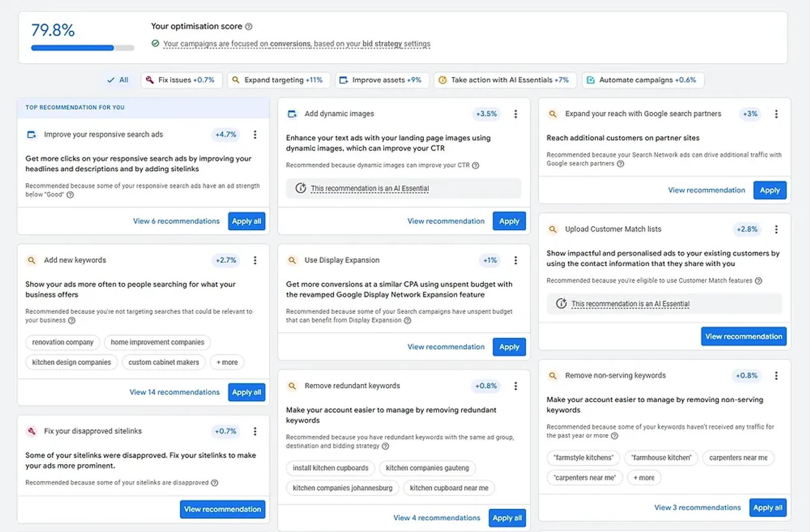
Task: Open more options for Upload Customer Match lists
Action: pyautogui.click(x=776, y=229)
